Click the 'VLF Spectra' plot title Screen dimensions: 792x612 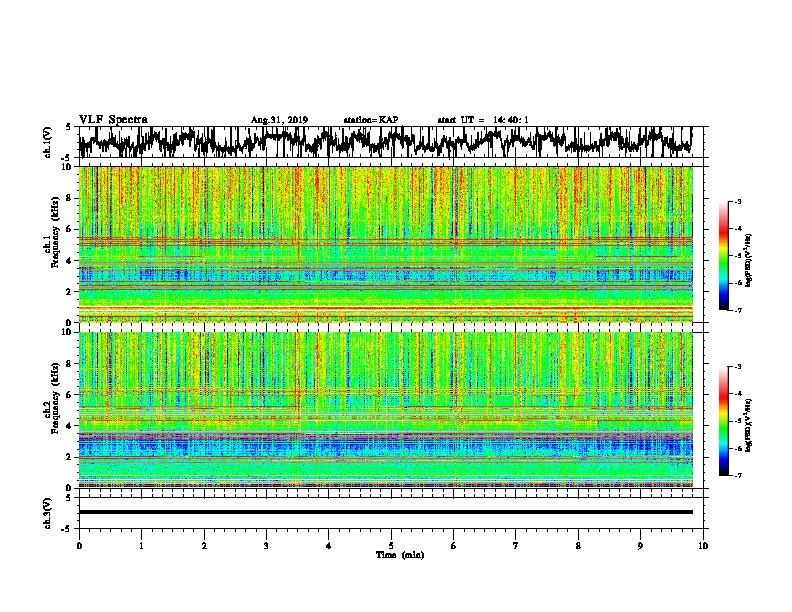click(x=113, y=120)
